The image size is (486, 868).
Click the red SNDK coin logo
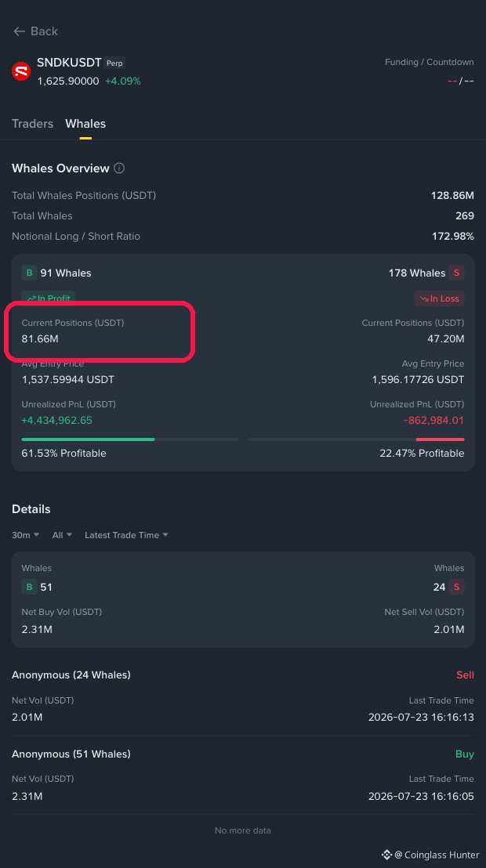pos(21,71)
